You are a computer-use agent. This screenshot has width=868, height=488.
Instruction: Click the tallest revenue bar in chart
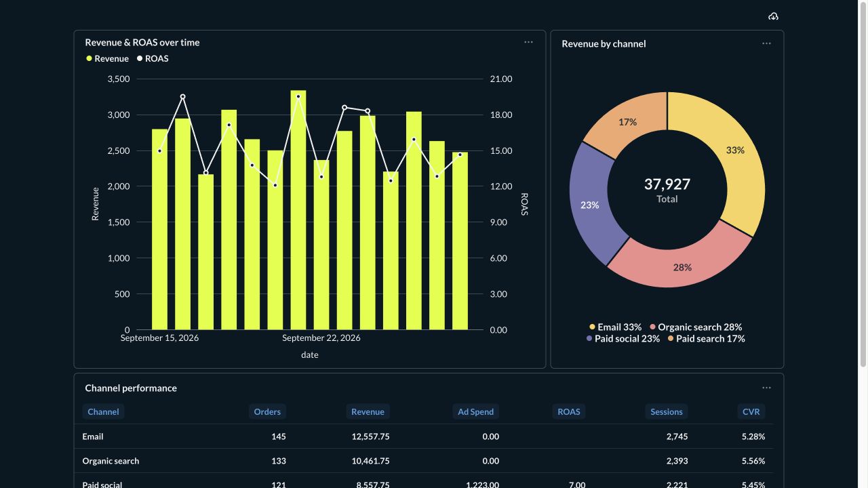(298, 210)
